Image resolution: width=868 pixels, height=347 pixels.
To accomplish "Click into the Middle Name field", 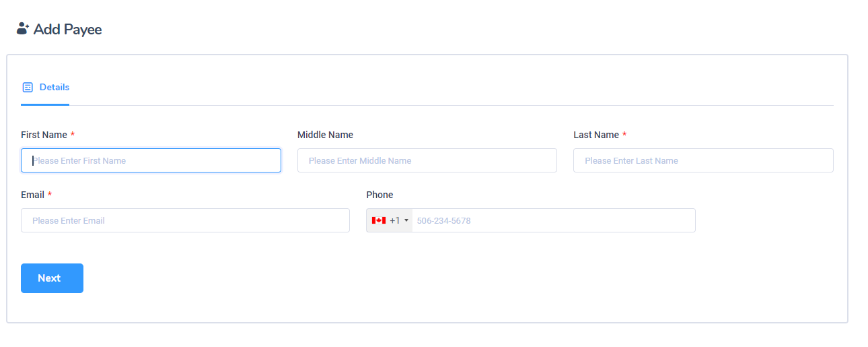I will [427, 160].
